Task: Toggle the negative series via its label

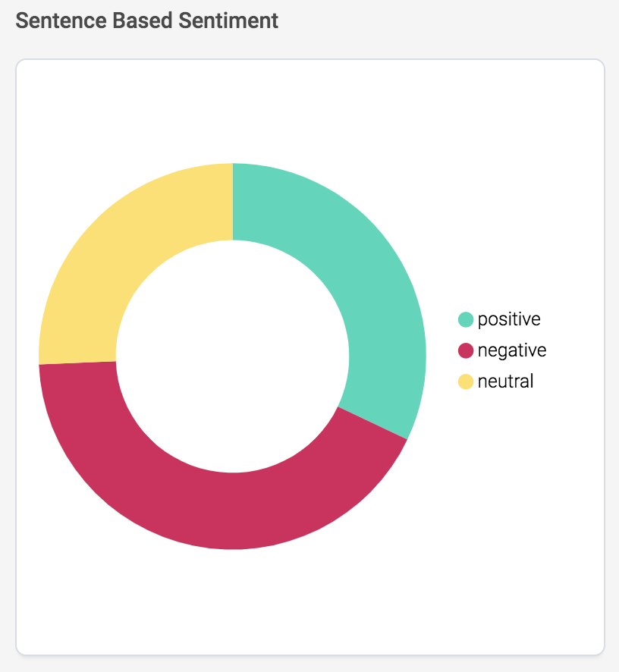Action: click(x=512, y=350)
